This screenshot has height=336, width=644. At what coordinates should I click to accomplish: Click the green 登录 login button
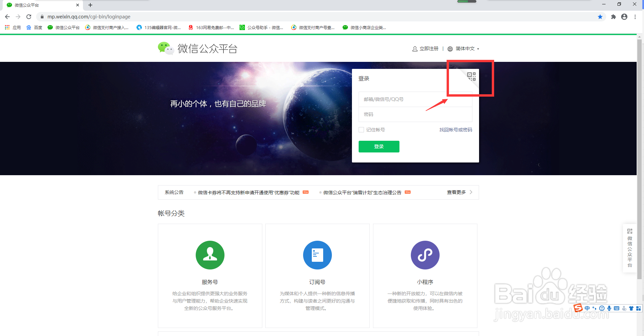pos(378,146)
